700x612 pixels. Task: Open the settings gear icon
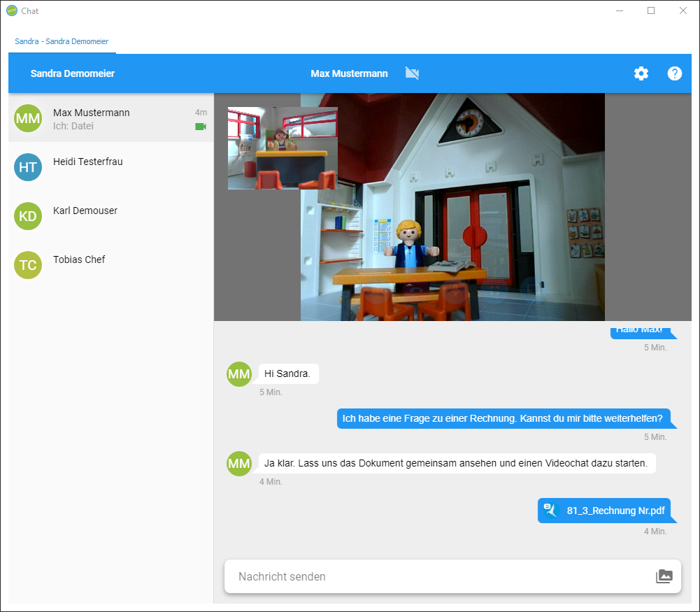tap(641, 73)
